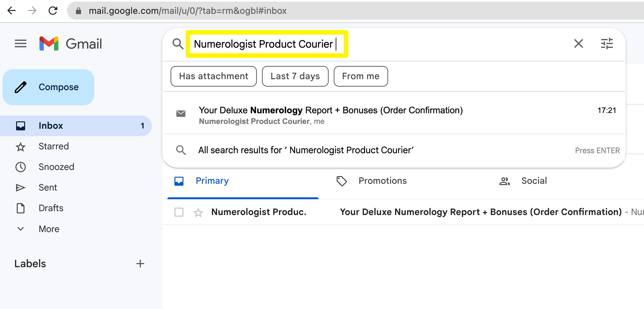
Task: Click the send arrow icon next to Sent
Action: [x=21, y=188]
